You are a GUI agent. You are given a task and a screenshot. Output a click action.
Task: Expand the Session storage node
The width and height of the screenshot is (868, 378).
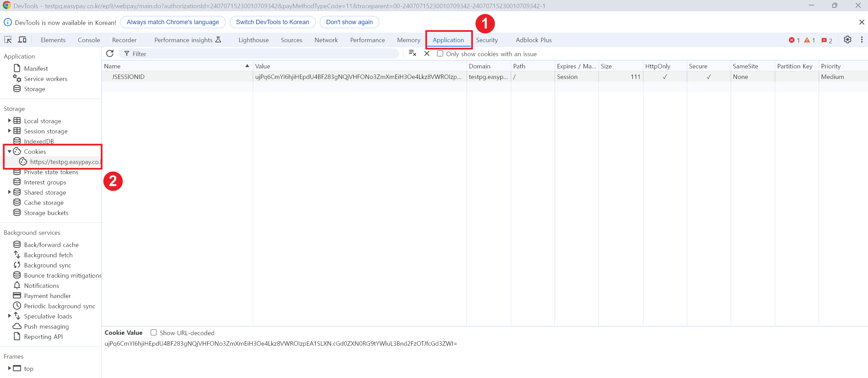[x=10, y=131]
